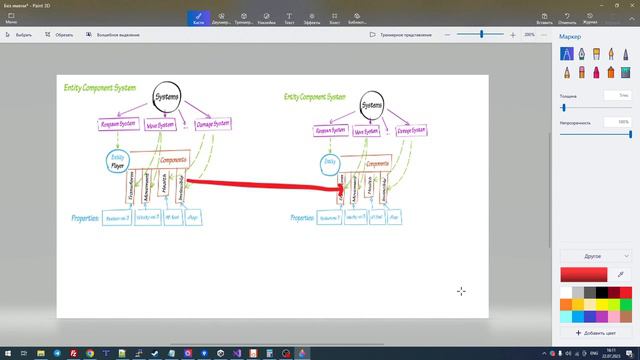Collapse the ribbon with the chevron

(631, 19)
